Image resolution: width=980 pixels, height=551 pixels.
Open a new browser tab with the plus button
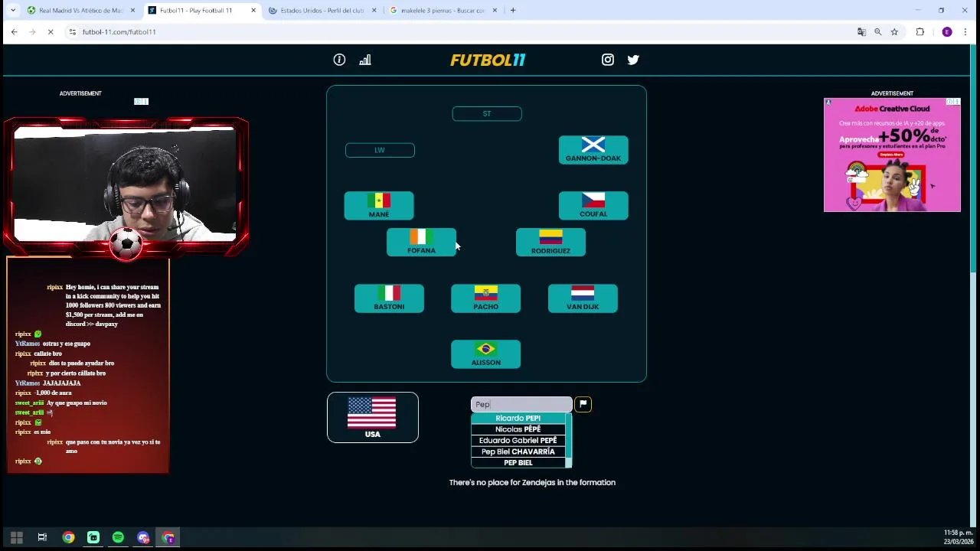pyautogui.click(x=513, y=10)
